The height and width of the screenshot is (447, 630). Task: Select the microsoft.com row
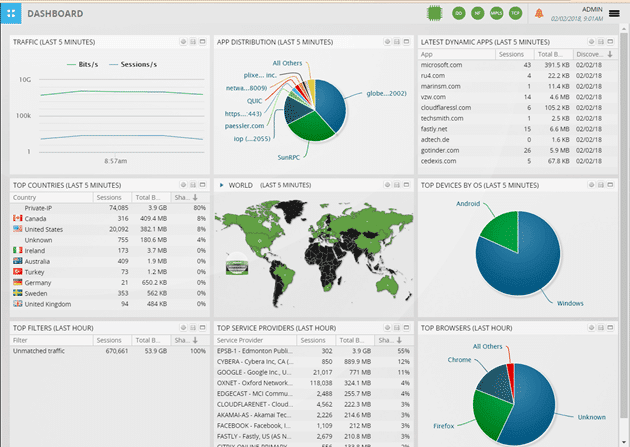(x=518, y=65)
